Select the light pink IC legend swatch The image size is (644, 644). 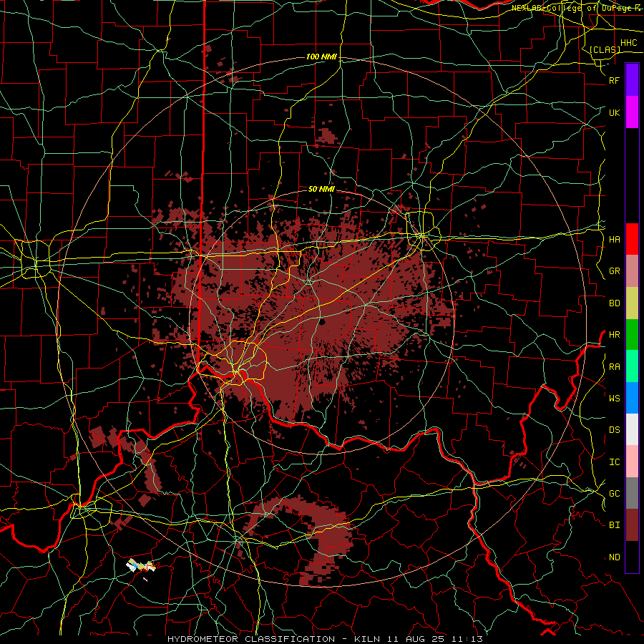(x=632, y=462)
